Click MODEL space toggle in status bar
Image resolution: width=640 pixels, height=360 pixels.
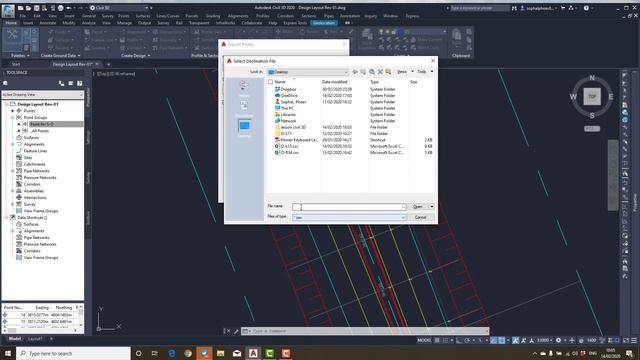[x=424, y=340]
